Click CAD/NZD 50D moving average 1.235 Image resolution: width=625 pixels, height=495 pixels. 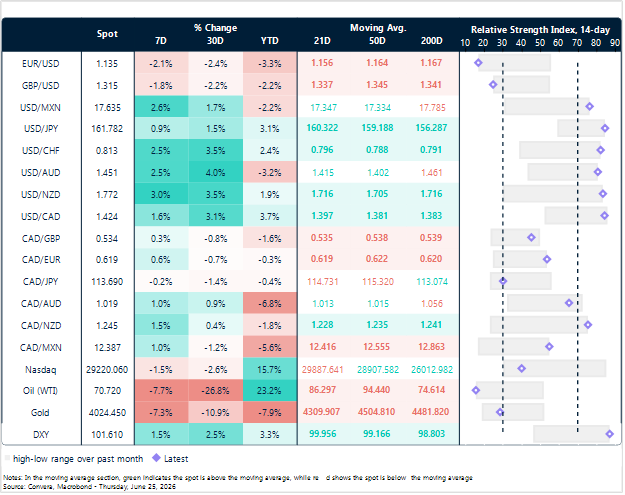[x=377, y=325]
